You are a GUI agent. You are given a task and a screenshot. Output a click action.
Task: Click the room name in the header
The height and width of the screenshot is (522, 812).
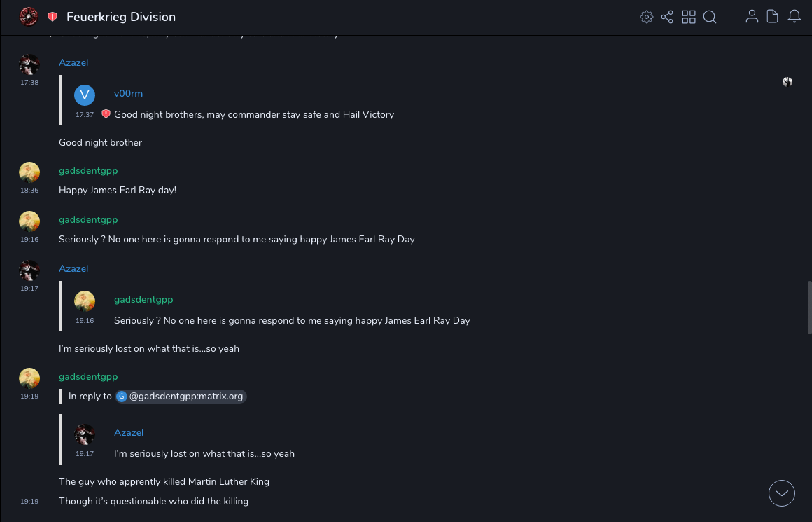[121, 17]
